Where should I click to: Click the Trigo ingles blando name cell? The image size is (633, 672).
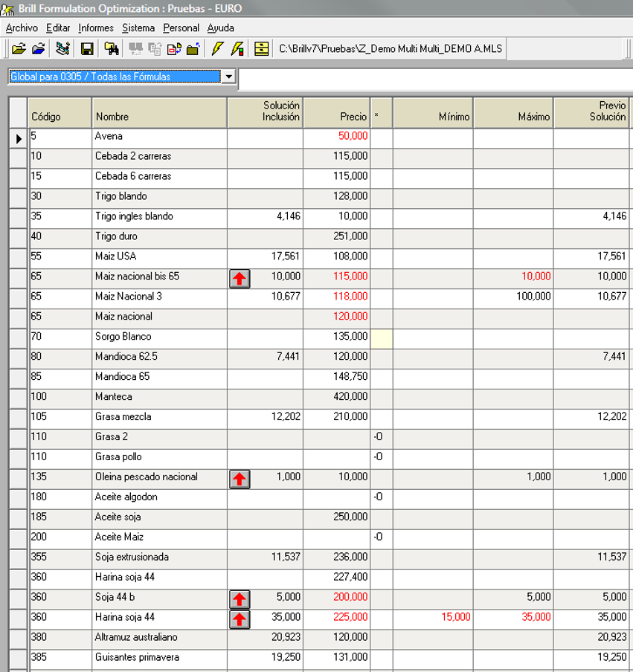pyautogui.click(x=159, y=219)
